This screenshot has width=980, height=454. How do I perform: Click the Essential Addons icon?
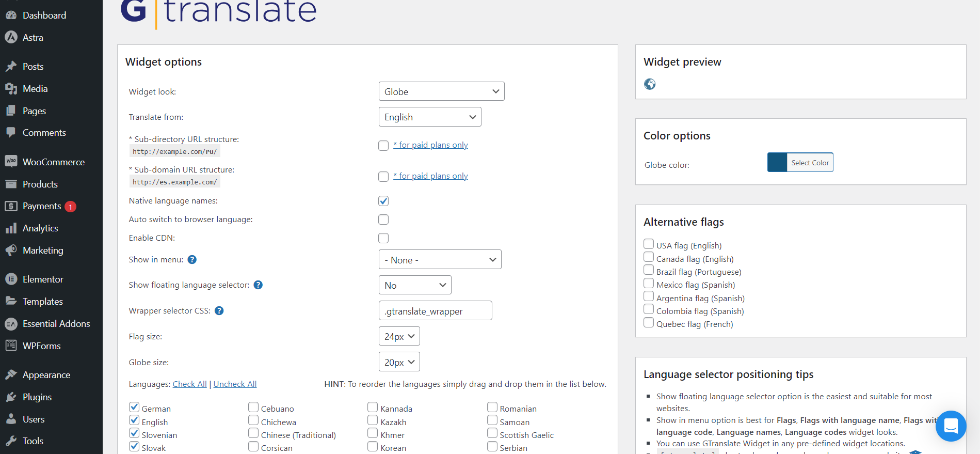(x=11, y=324)
